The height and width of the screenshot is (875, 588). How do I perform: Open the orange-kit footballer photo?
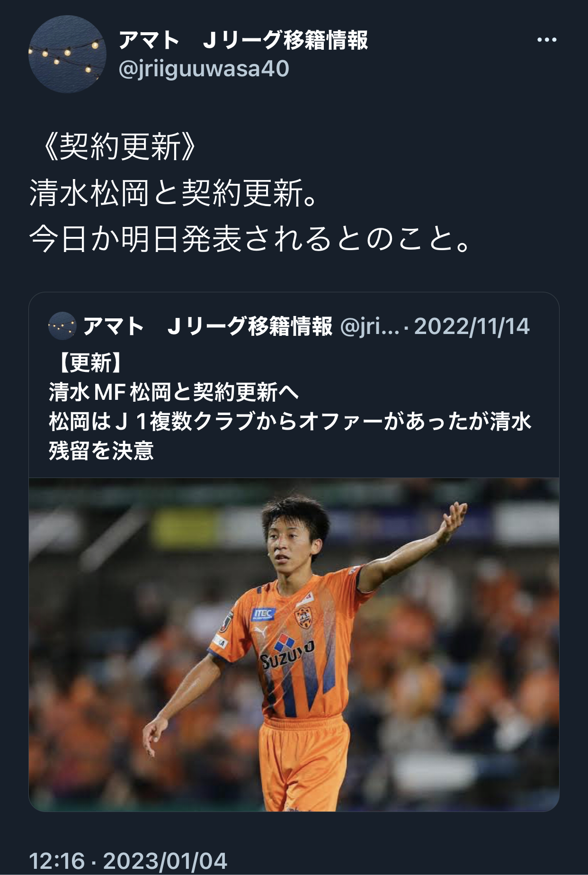(294, 644)
